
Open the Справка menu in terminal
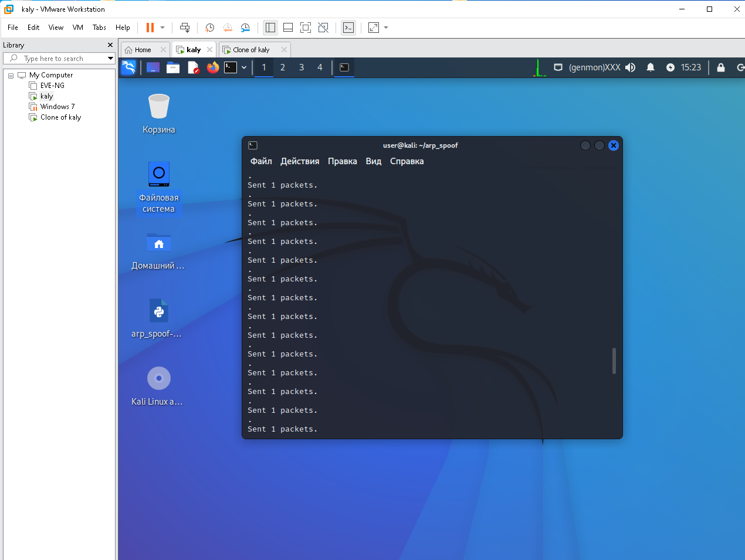pyautogui.click(x=407, y=161)
